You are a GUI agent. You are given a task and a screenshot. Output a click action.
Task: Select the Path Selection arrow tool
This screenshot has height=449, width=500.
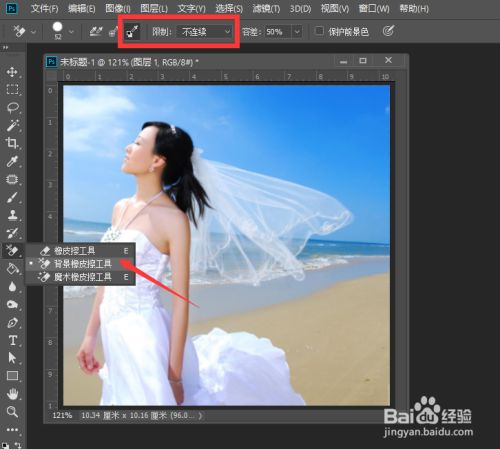(12, 358)
